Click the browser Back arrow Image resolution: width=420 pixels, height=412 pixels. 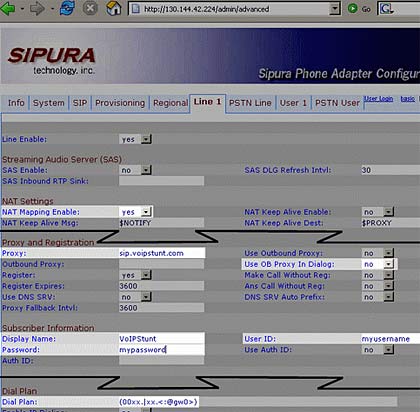click(8, 9)
